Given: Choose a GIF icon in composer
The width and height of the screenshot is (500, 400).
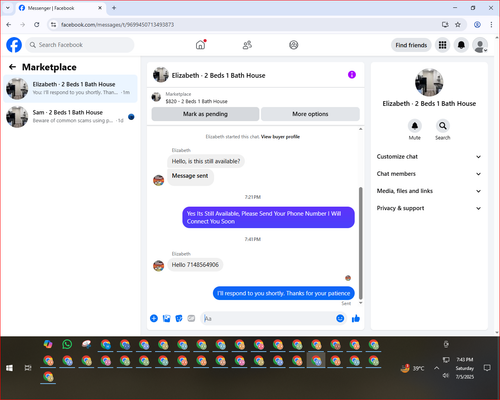Looking at the screenshot, I should point(191,318).
